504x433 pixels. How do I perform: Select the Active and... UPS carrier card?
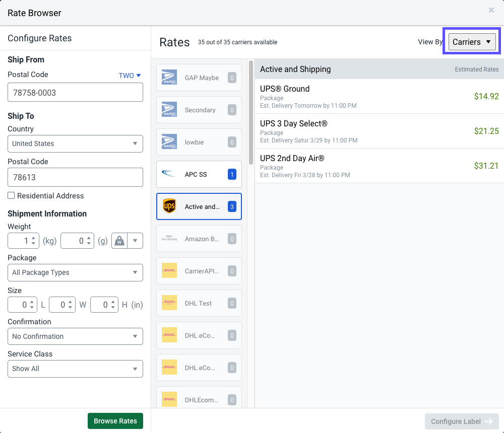pos(199,206)
